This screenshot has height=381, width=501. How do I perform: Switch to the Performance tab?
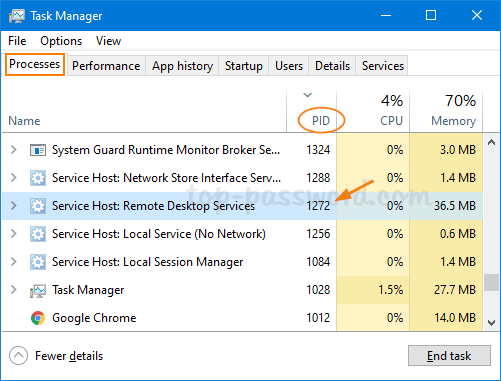[x=106, y=66]
